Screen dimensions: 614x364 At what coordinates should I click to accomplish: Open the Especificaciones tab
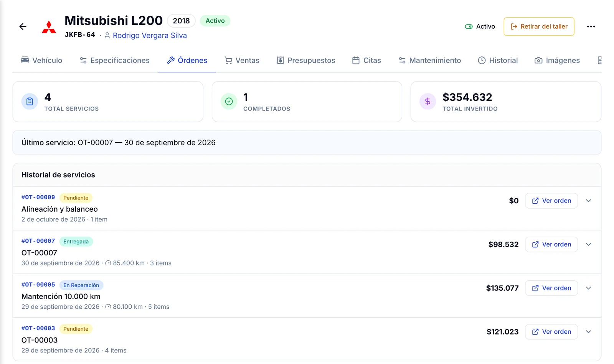pos(114,61)
